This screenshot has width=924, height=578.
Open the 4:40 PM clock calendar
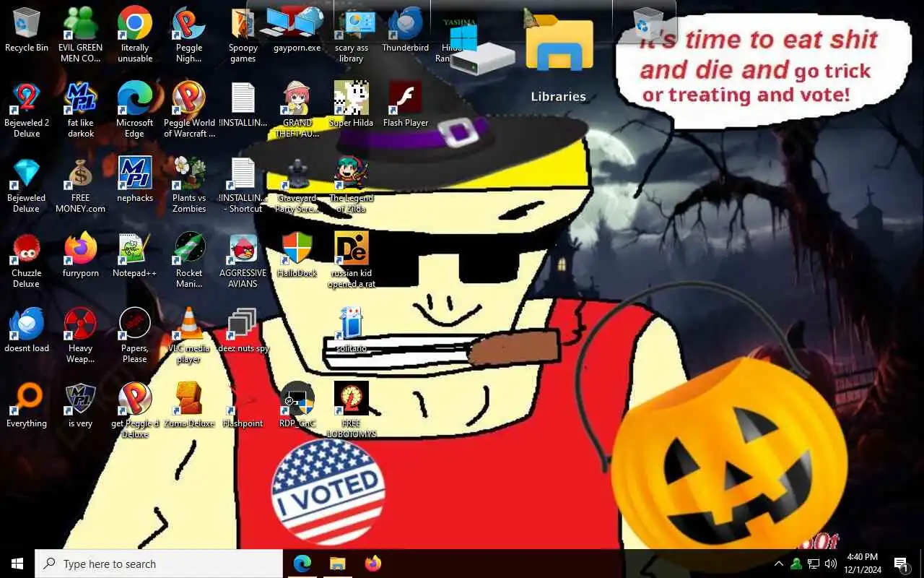863,564
